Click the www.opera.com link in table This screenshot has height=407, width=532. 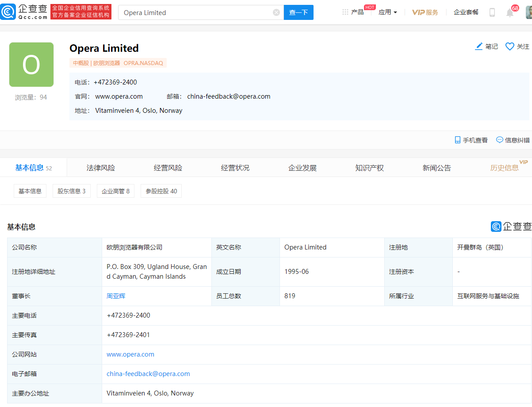[130, 354]
